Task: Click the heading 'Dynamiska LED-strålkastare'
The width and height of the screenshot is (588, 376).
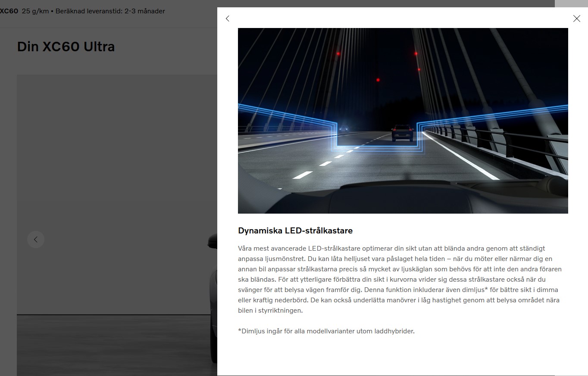Action: (295, 230)
